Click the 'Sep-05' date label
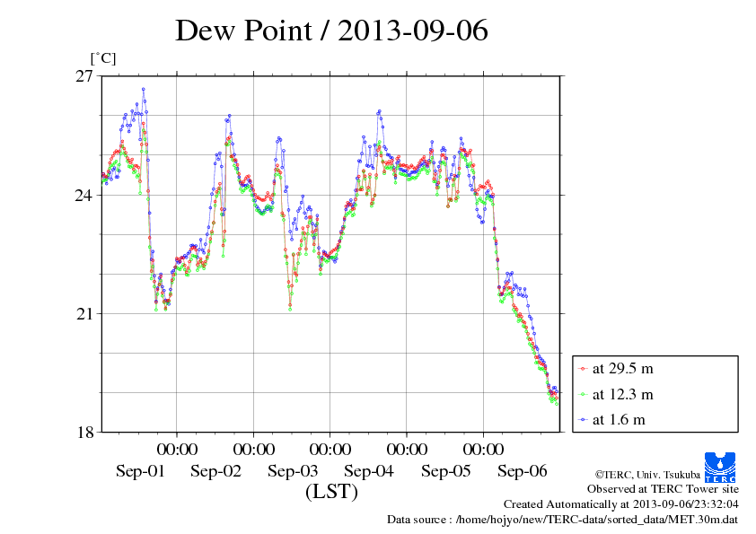The width and height of the screenshot is (756, 534). tap(445, 471)
